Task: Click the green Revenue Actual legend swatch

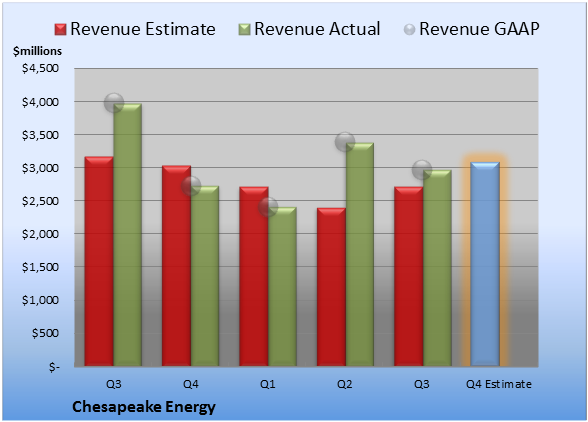Action: [244, 30]
